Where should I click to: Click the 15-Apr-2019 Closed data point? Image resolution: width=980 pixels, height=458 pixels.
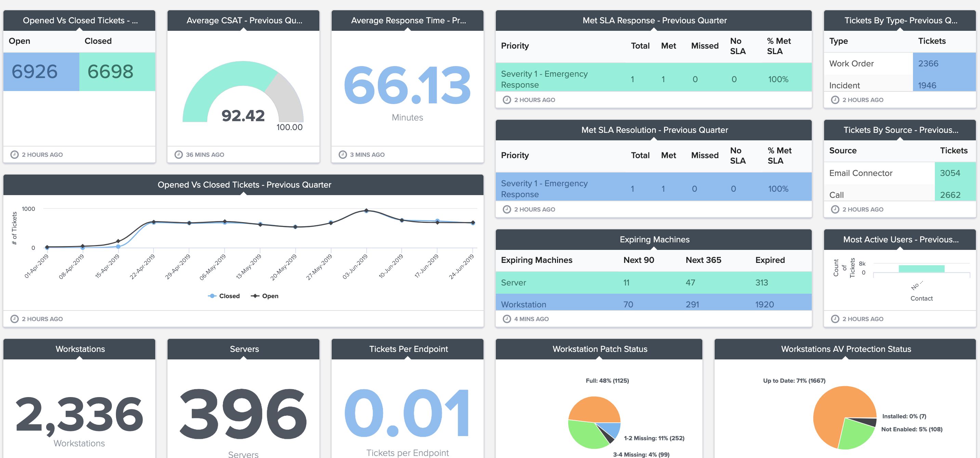pos(118,247)
